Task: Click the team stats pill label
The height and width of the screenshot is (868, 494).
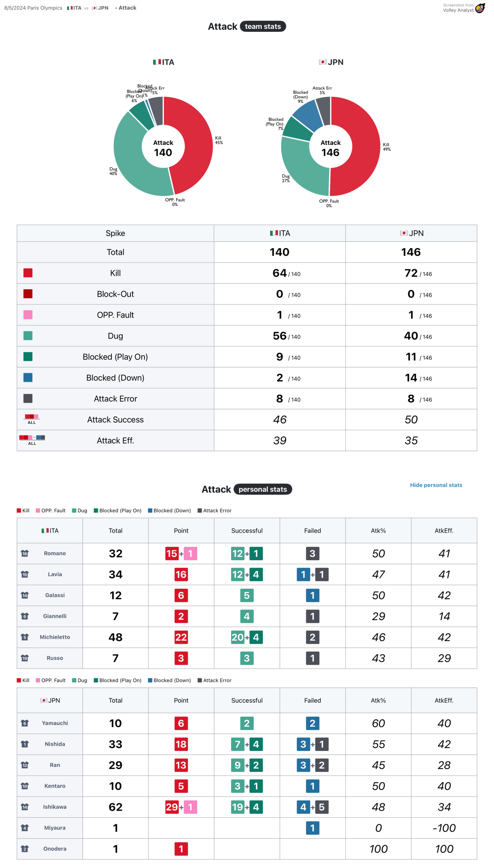Action: click(x=263, y=26)
